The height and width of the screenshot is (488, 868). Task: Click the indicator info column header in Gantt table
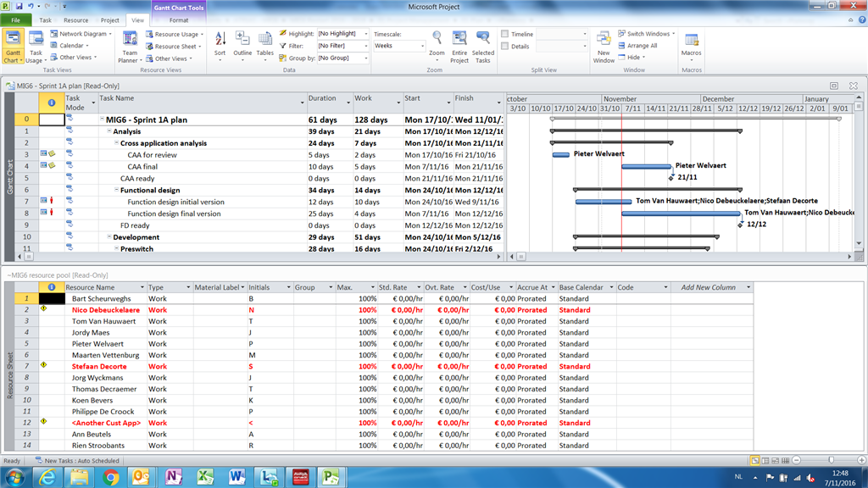tap(52, 103)
